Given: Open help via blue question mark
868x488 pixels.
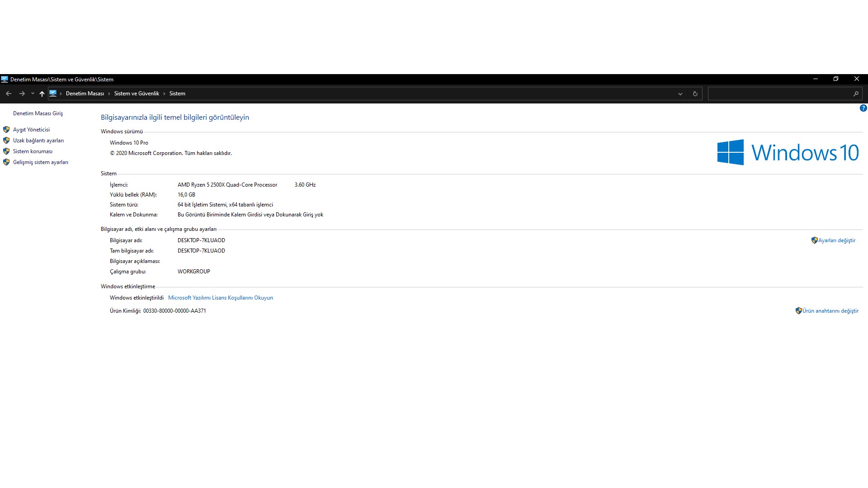Looking at the screenshot, I should 863,108.
